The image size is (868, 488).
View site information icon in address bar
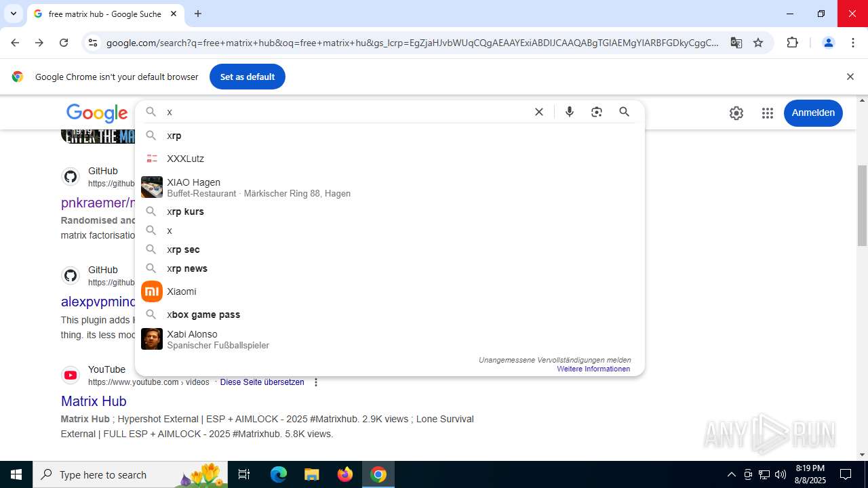93,43
